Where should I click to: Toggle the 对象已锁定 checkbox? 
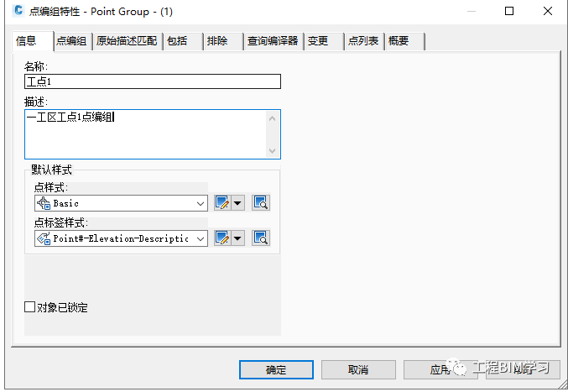pos(29,307)
